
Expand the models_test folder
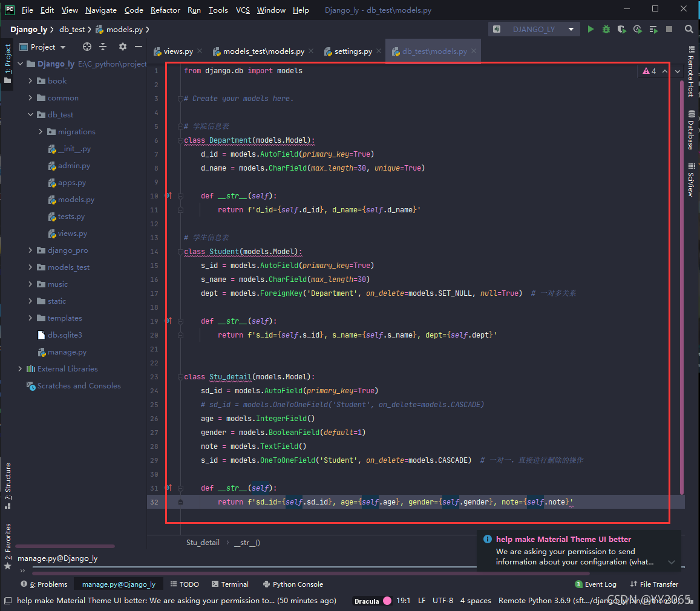coord(30,267)
